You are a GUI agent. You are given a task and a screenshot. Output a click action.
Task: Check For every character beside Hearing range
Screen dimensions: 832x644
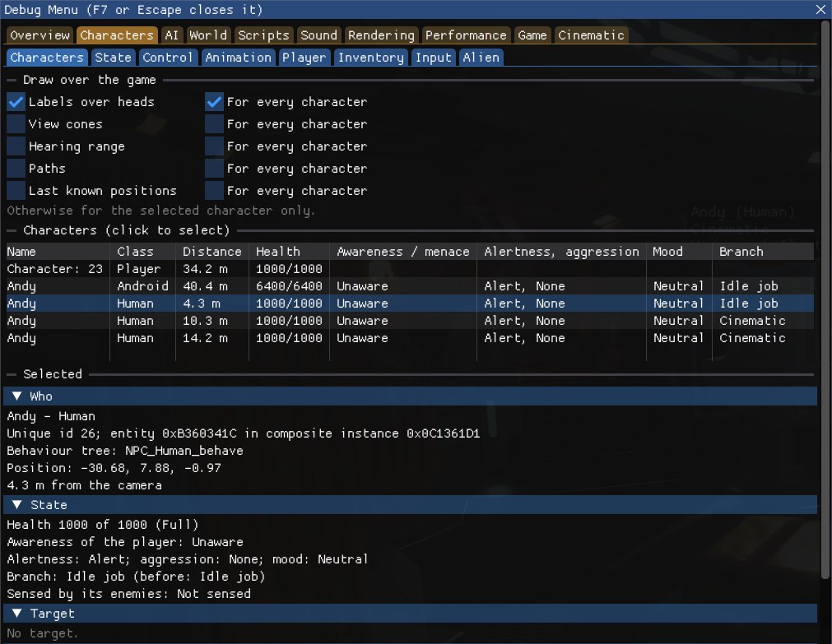point(214,146)
